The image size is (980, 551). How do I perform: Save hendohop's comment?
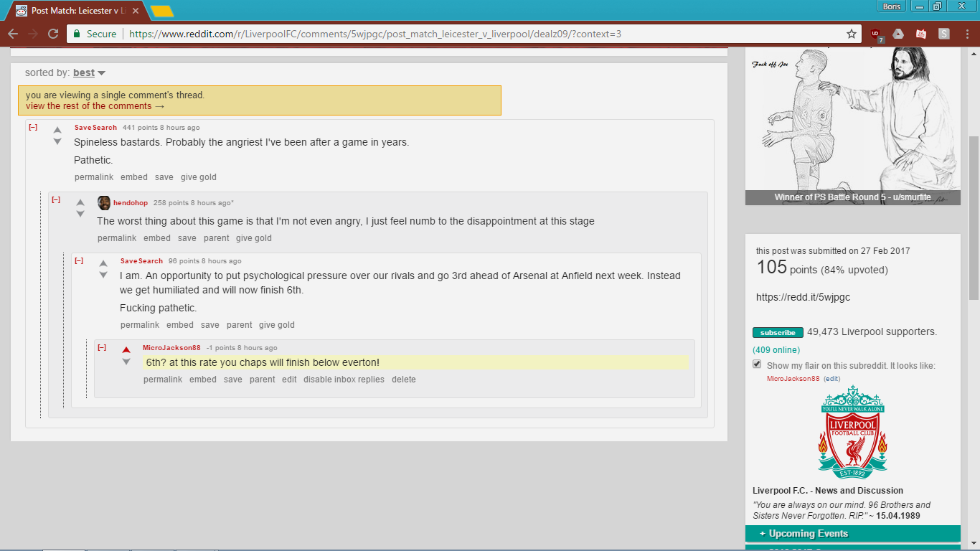click(x=187, y=238)
